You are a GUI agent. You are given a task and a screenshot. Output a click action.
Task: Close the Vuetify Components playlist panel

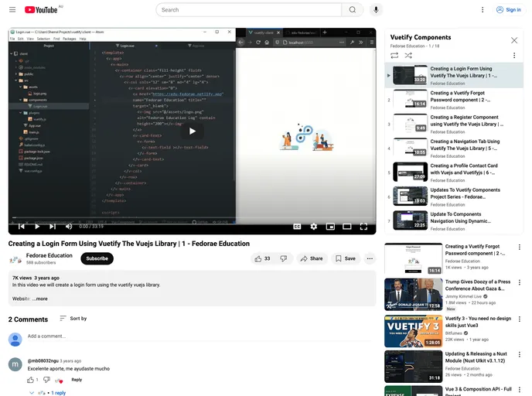click(514, 40)
